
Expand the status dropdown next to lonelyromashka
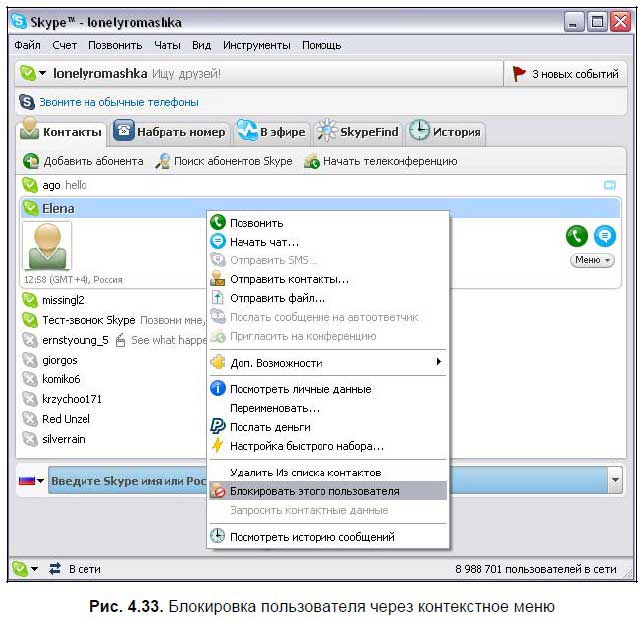click(42, 74)
